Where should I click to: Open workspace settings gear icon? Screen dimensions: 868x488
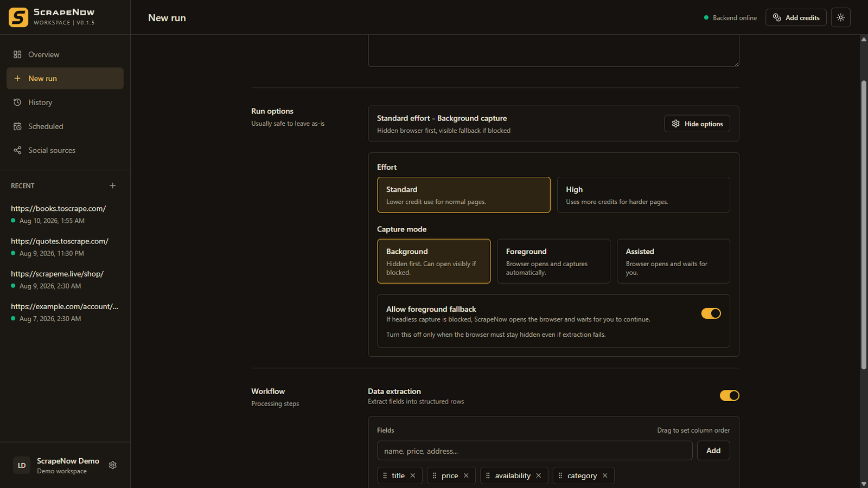pos(113,465)
